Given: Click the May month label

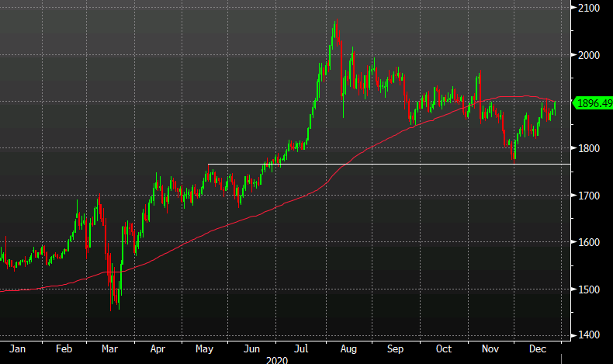Looking at the screenshot, I should [204, 348].
